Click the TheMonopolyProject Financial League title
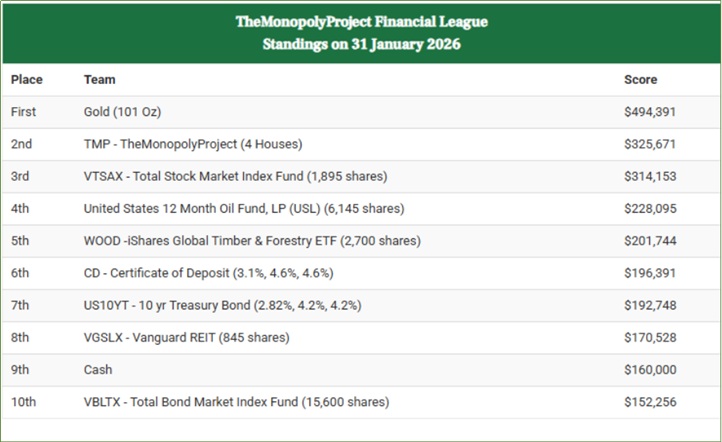Viewport: 722px width, 442px height. coord(361,21)
